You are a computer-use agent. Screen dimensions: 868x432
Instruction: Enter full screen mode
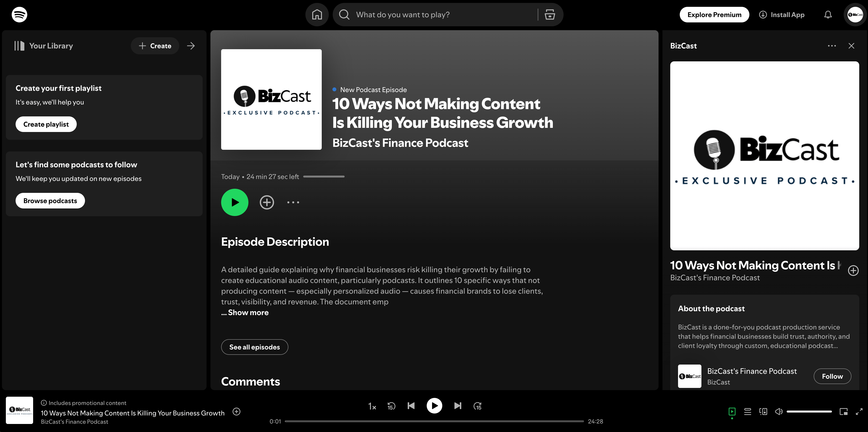[x=859, y=412]
